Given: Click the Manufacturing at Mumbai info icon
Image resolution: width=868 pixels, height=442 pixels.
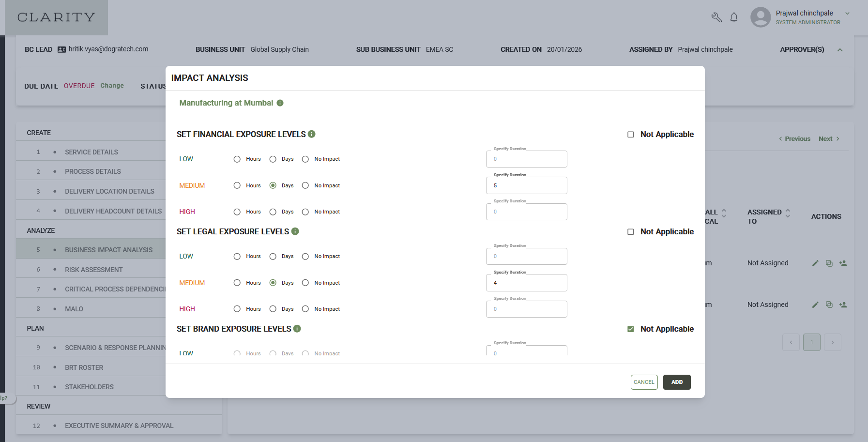Looking at the screenshot, I should [x=280, y=103].
